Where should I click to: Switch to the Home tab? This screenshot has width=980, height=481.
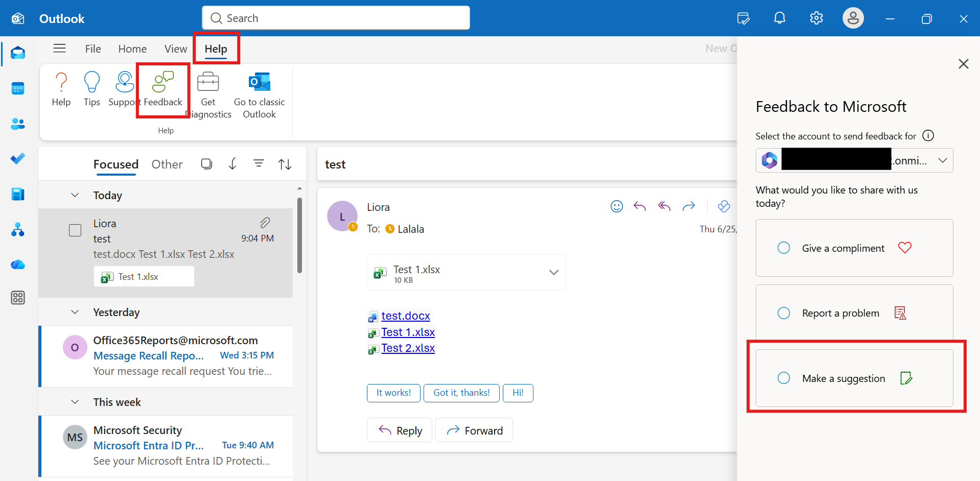tap(132, 49)
